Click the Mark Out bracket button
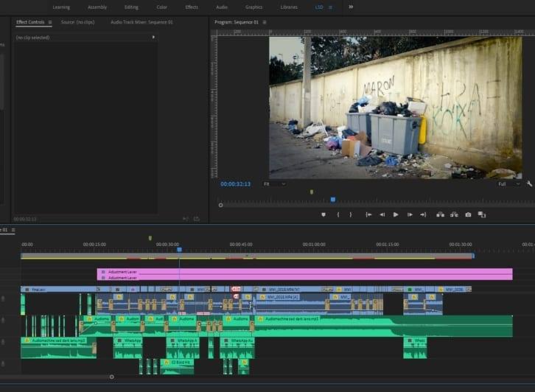Screen dimensions: 535x392 (351, 214)
